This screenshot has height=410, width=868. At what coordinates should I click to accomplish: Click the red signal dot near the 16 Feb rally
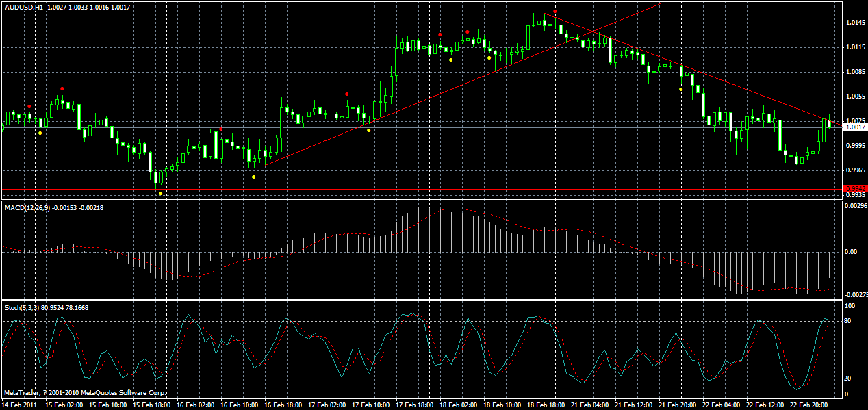point(221,129)
